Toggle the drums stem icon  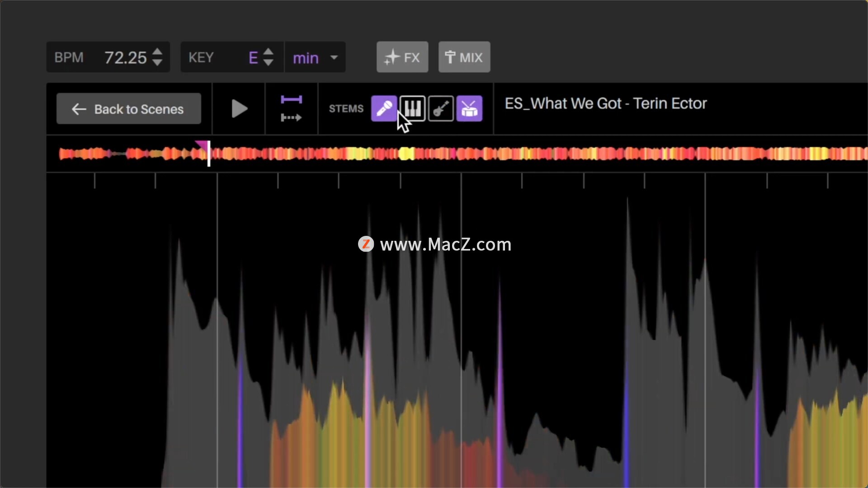[x=469, y=108]
